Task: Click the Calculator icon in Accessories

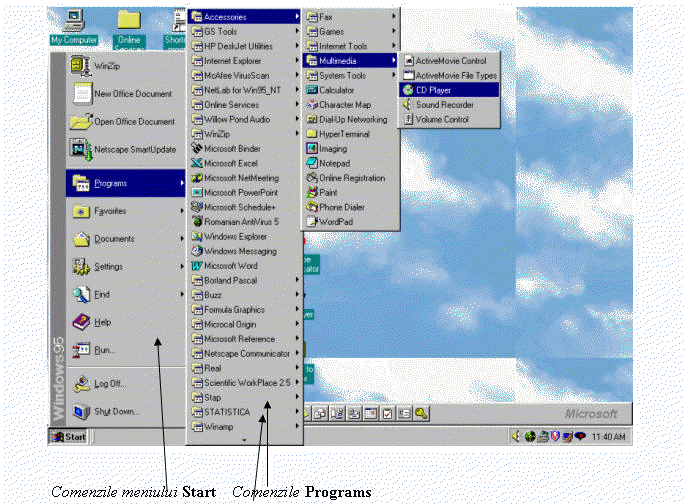Action: pos(312,89)
